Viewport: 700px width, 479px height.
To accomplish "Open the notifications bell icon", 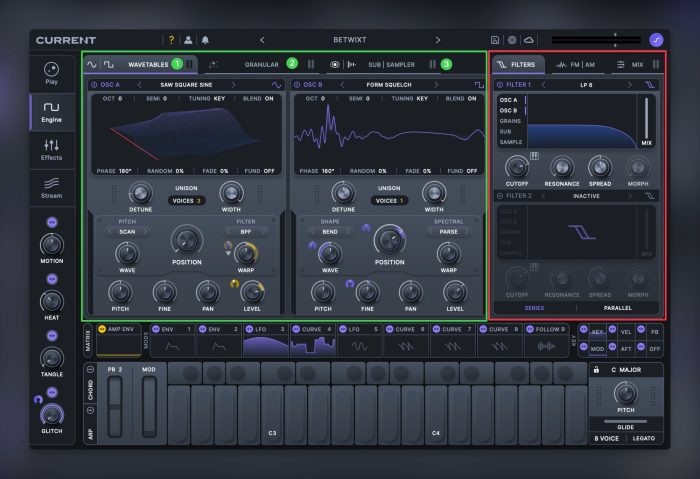I will tap(205, 40).
